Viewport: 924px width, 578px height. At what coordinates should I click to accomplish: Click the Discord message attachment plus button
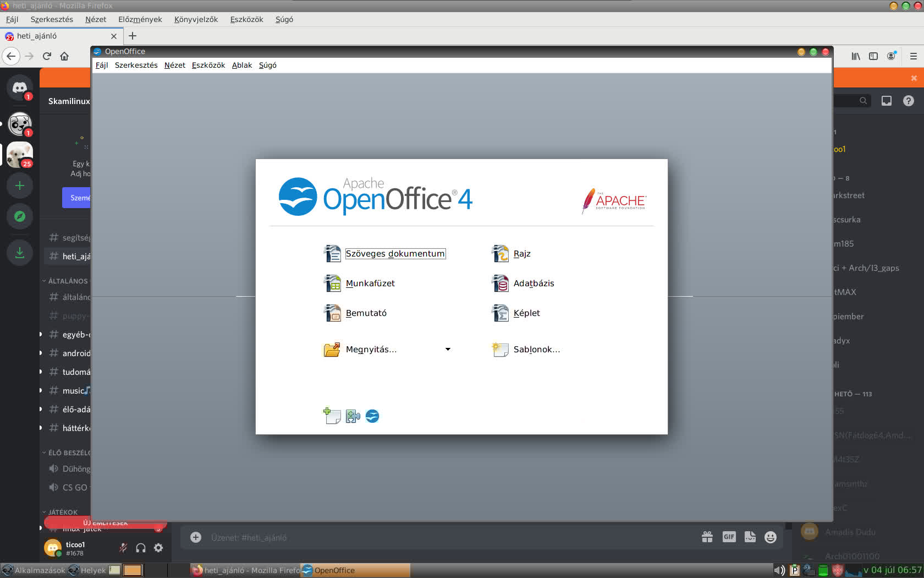click(x=196, y=537)
